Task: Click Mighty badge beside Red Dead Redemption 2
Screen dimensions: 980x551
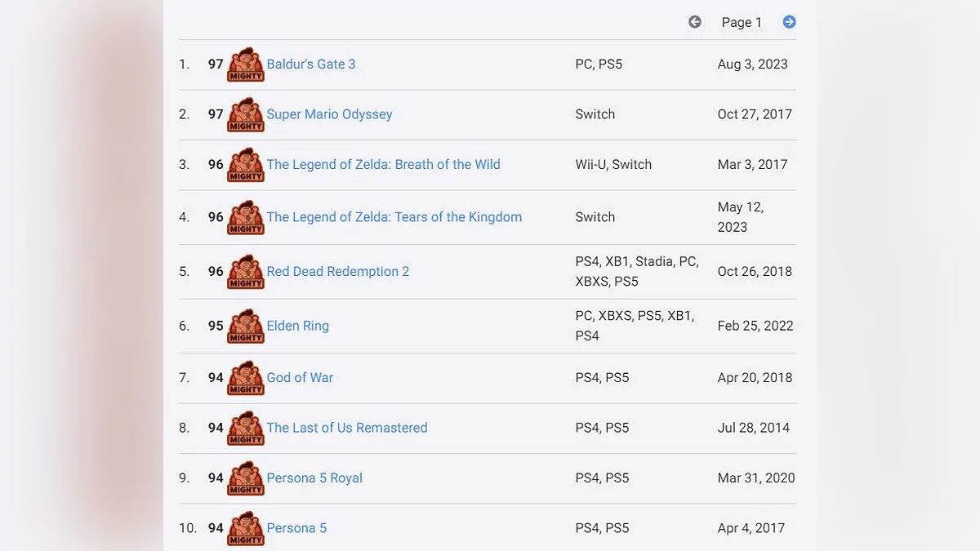Action: pos(246,272)
